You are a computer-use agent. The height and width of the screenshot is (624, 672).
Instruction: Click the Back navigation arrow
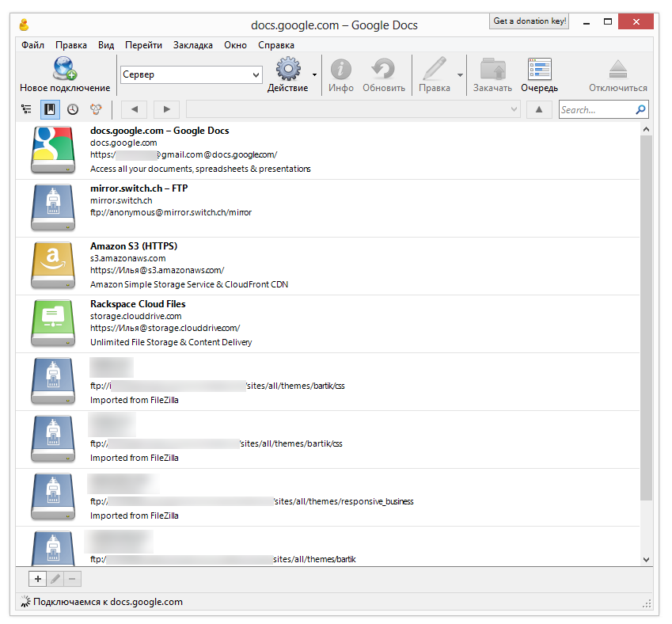pos(134,109)
